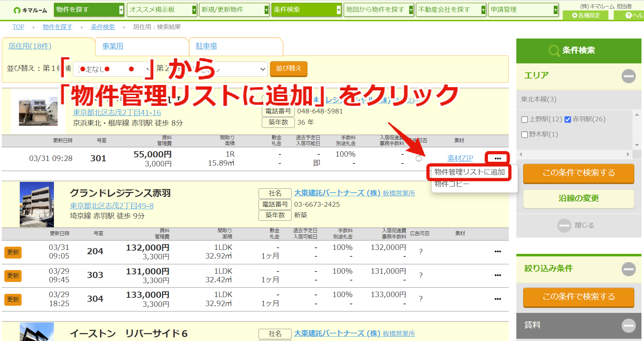The image size is (644, 341).
Task: Click the lower この条件で検索する button
Action: pos(579,297)
